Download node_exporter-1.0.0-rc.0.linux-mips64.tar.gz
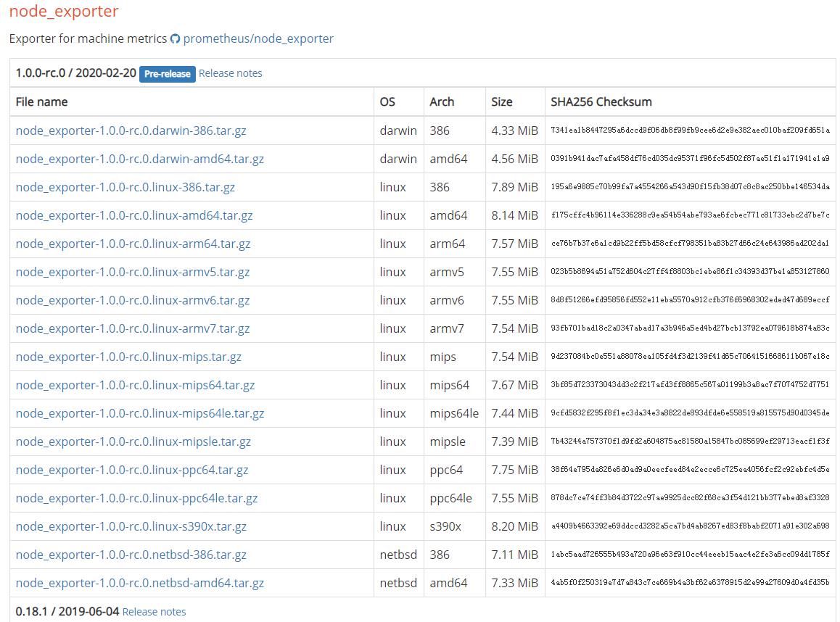 click(135, 386)
